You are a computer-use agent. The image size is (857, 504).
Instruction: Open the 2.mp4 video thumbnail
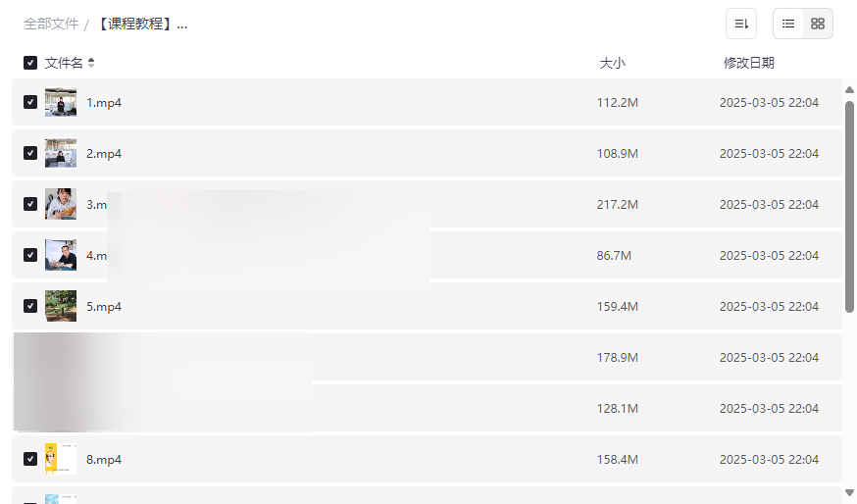[61, 153]
